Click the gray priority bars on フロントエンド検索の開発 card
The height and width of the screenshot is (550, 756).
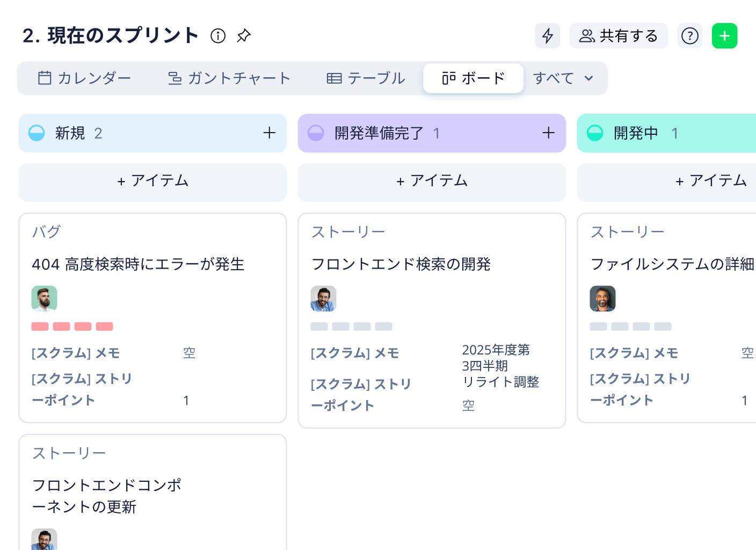[352, 327]
